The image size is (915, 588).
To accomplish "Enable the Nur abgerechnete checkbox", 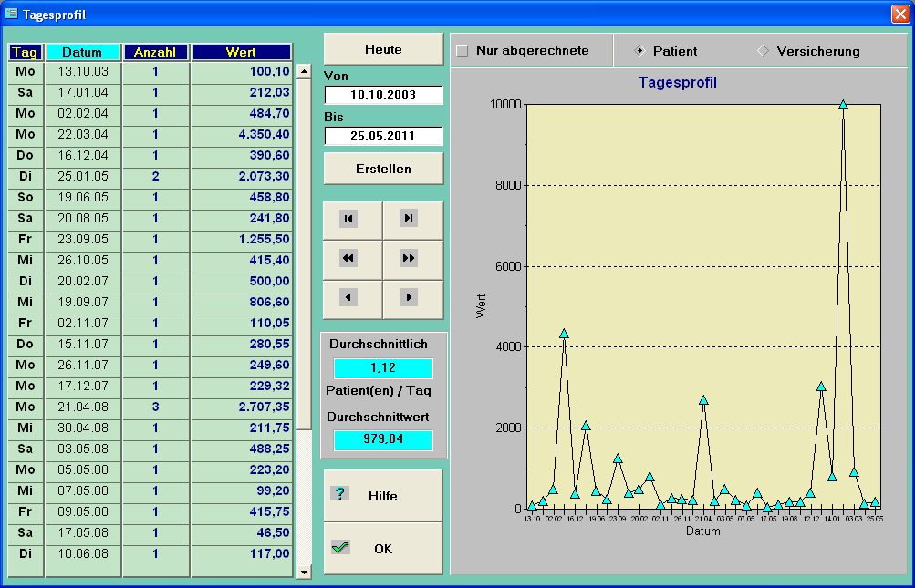I will pos(463,51).
